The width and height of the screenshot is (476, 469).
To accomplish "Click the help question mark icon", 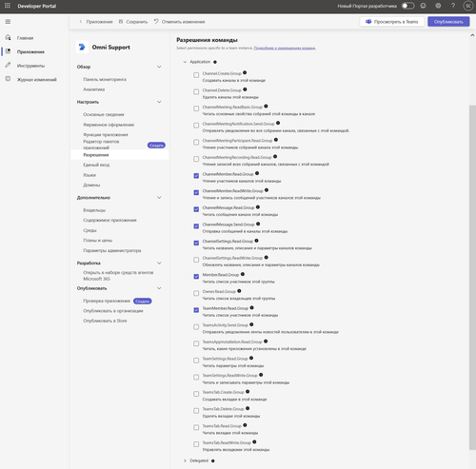I will (453, 6).
